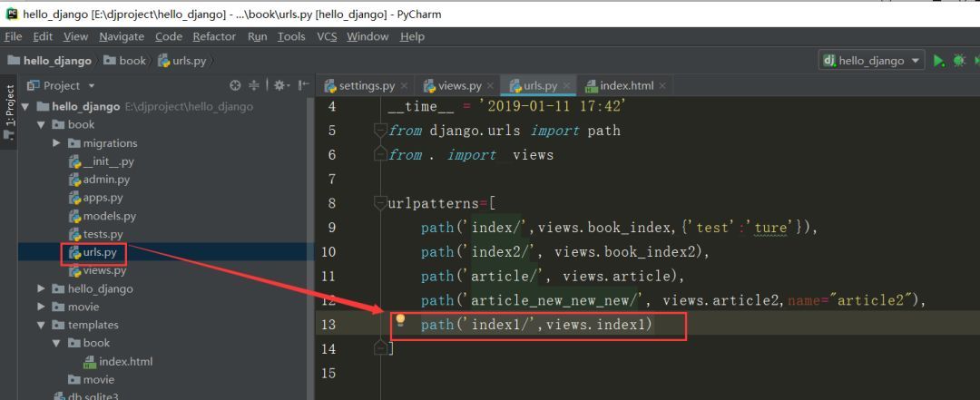Select urls.py in project tree
This screenshot has width=980, height=400.
tap(93, 252)
